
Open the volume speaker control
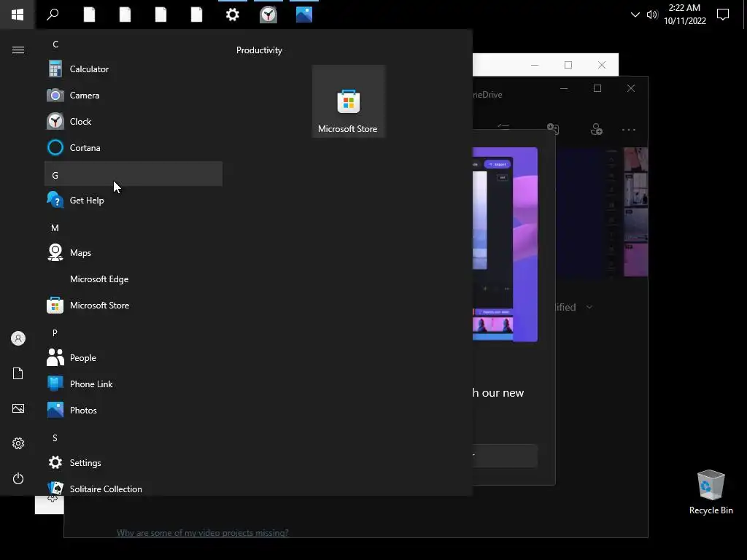[x=651, y=15]
